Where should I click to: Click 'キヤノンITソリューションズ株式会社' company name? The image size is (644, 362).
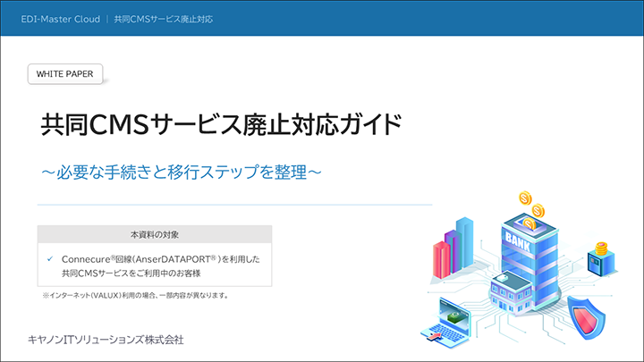(106, 340)
